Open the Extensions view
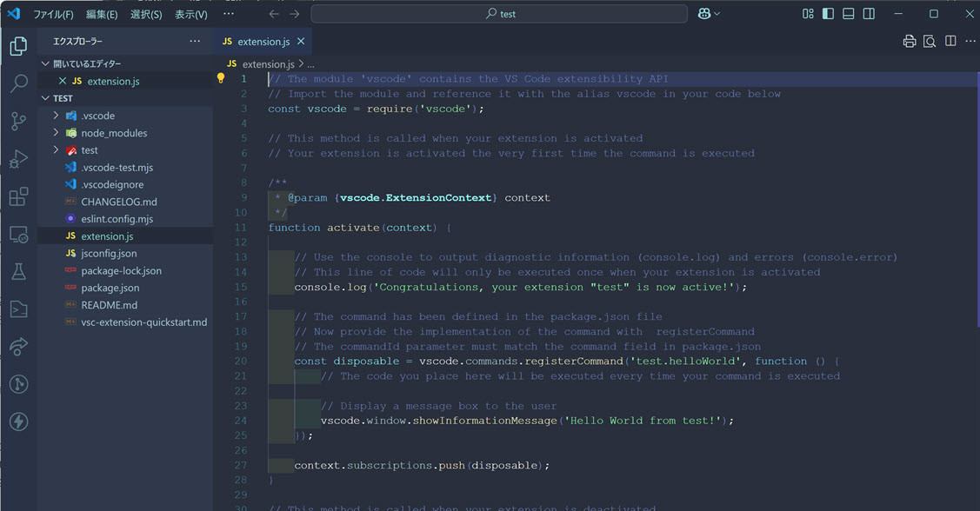Image resolution: width=980 pixels, height=511 pixels. click(18, 196)
